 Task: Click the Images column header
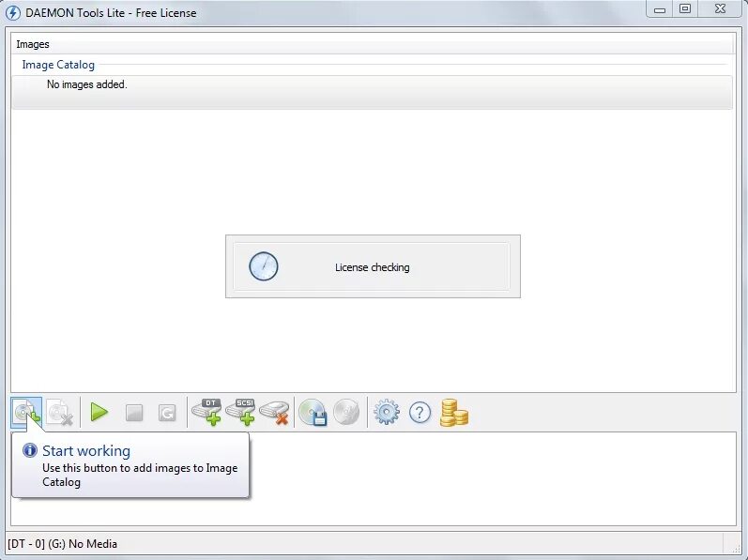pos(372,44)
